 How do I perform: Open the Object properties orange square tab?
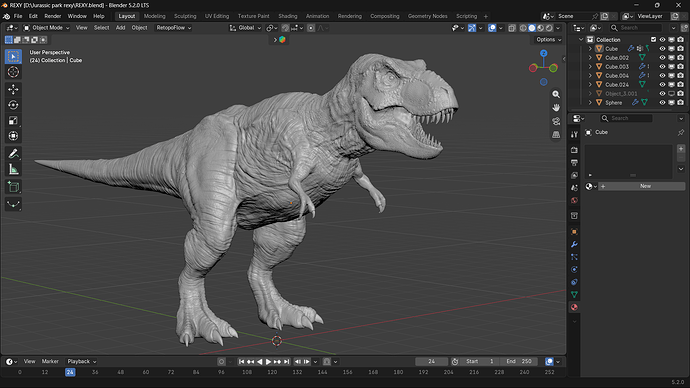click(x=574, y=232)
